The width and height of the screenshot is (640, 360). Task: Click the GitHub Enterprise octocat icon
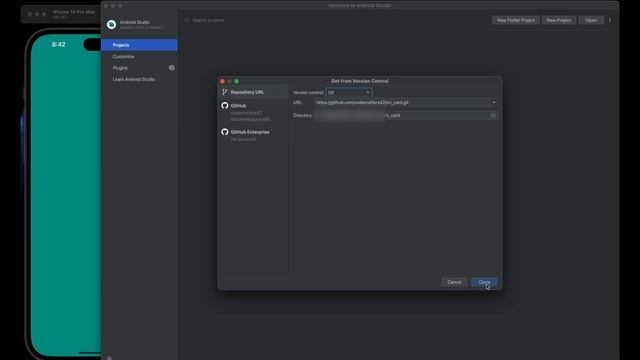[x=224, y=132]
